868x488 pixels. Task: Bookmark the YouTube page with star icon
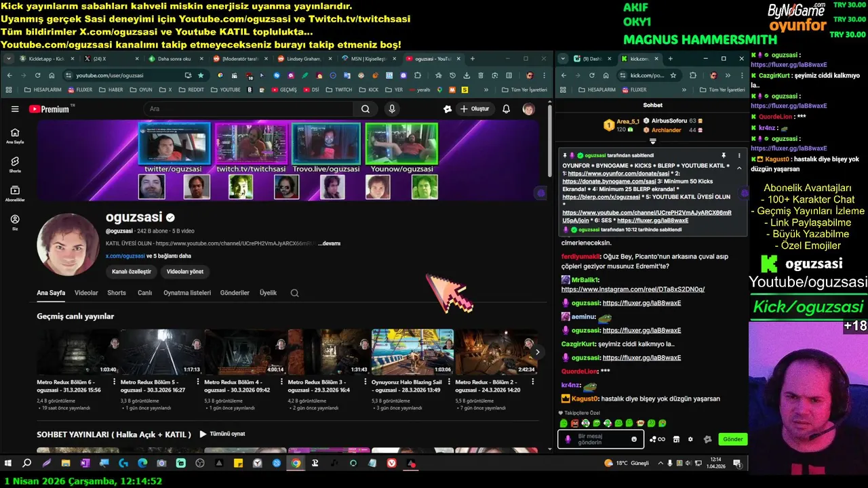pos(201,75)
